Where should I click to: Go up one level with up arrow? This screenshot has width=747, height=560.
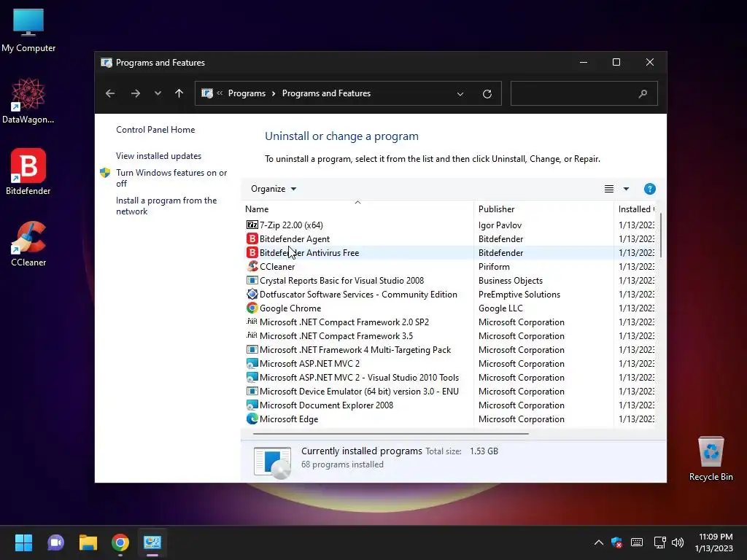click(x=179, y=93)
